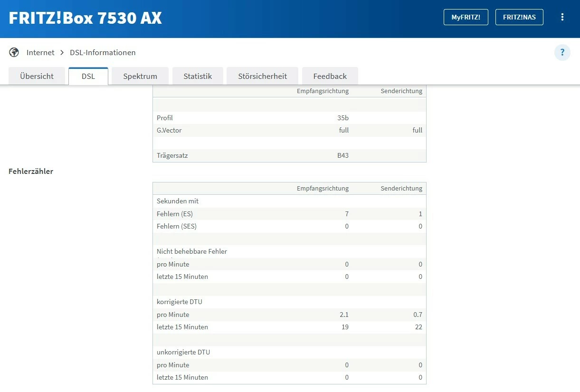Open FRITZ!NAS storage
580x392 pixels.
[x=519, y=17]
